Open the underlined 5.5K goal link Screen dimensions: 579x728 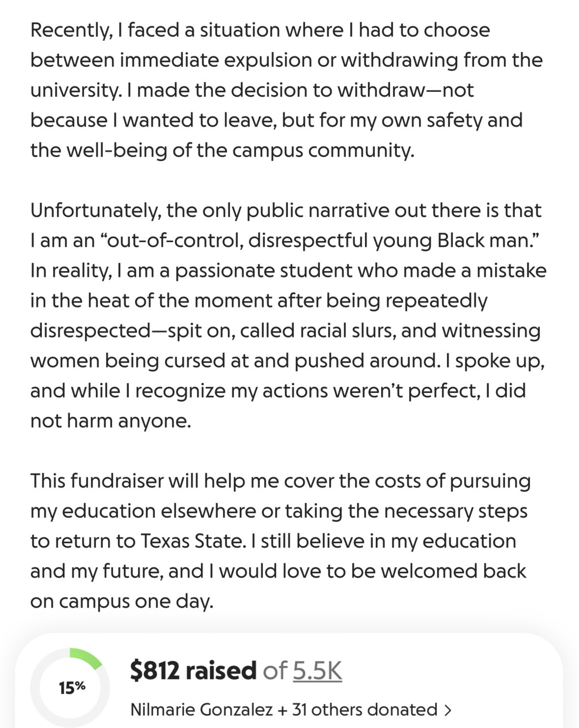(x=317, y=671)
